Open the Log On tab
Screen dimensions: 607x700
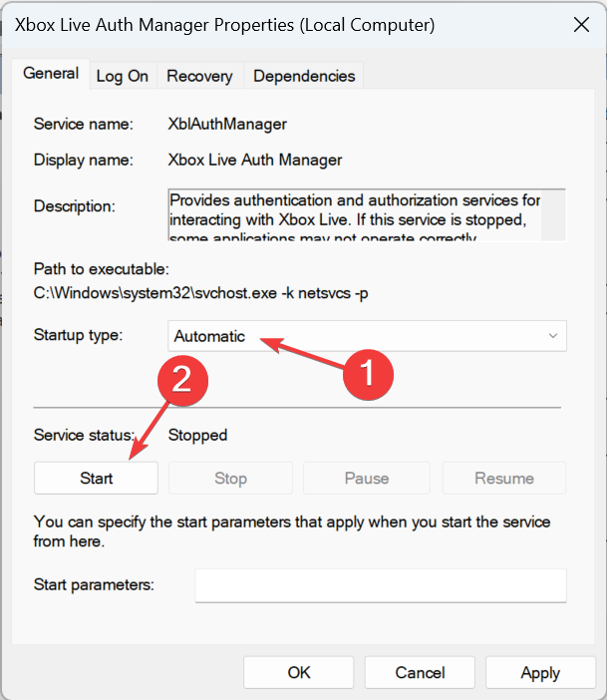point(123,76)
